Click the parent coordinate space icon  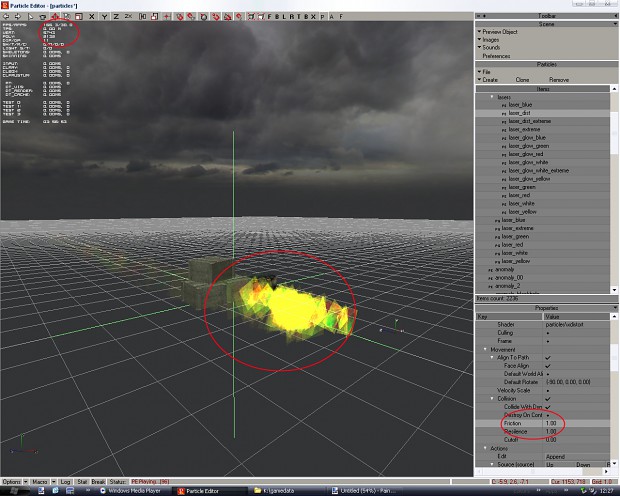142,17
